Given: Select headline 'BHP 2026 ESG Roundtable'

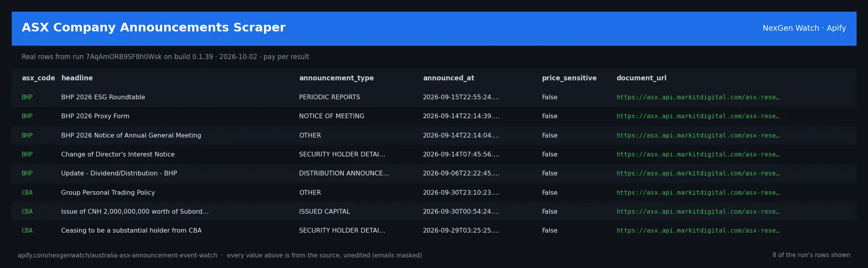Looking at the screenshot, I should 103,97.
